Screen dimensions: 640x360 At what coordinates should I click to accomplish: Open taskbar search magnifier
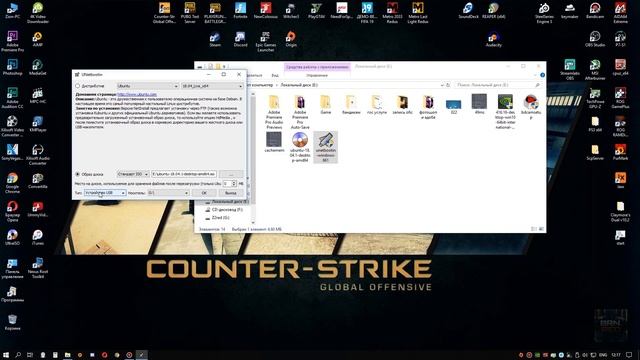(x=18, y=355)
